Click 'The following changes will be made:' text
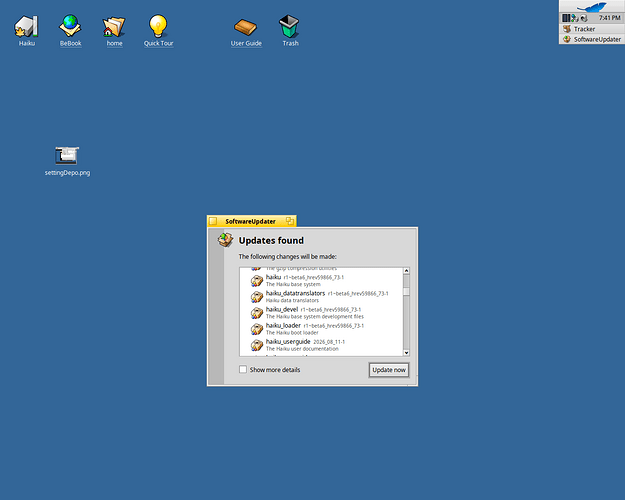 [x=287, y=256]
